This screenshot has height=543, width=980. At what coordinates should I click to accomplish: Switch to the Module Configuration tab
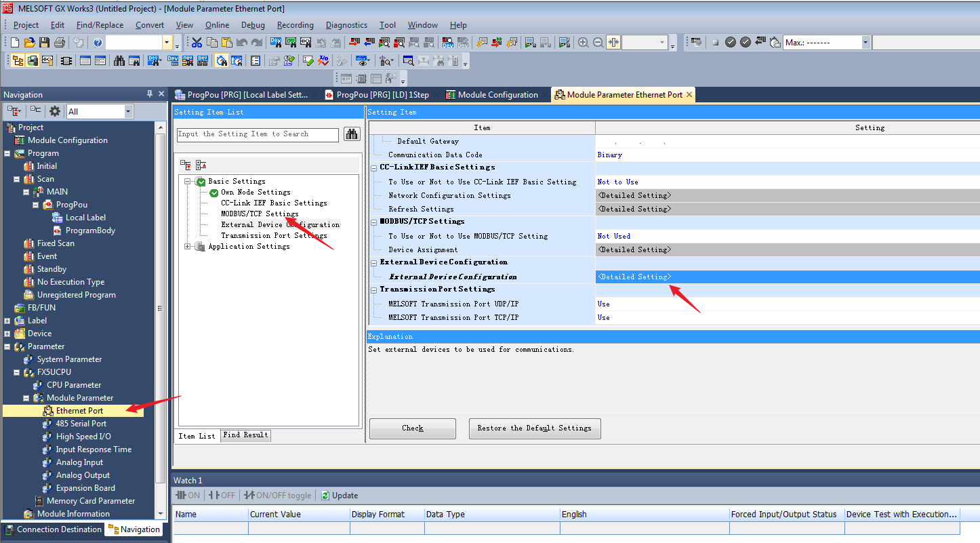pyautogui.click(x=497, y=95)
